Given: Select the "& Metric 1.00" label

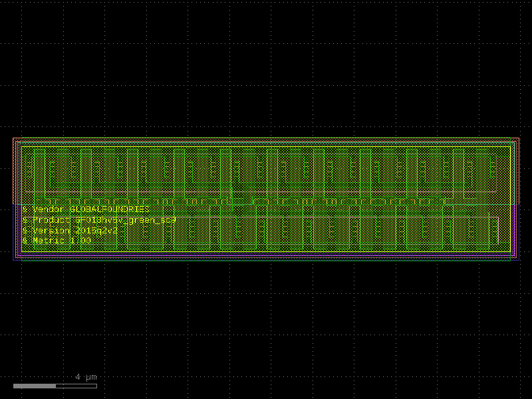Looking at the screenshot, I should [57, 241].
